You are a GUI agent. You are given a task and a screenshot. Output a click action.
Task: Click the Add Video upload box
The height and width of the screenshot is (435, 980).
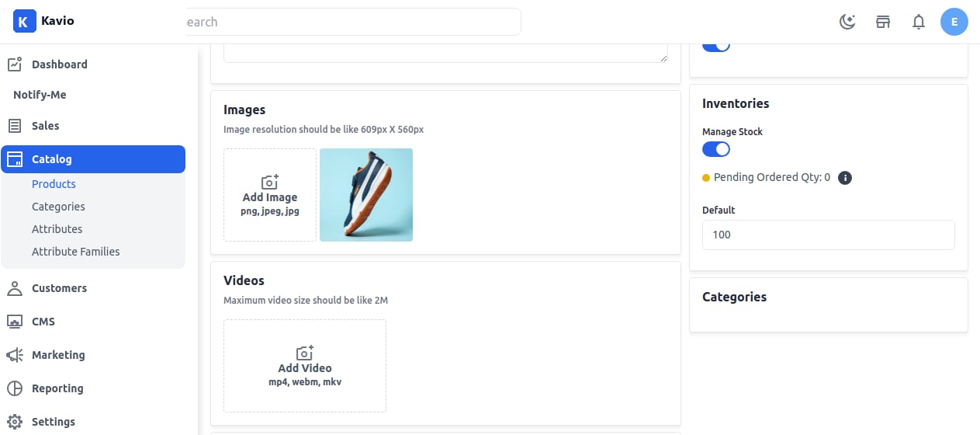305,366
